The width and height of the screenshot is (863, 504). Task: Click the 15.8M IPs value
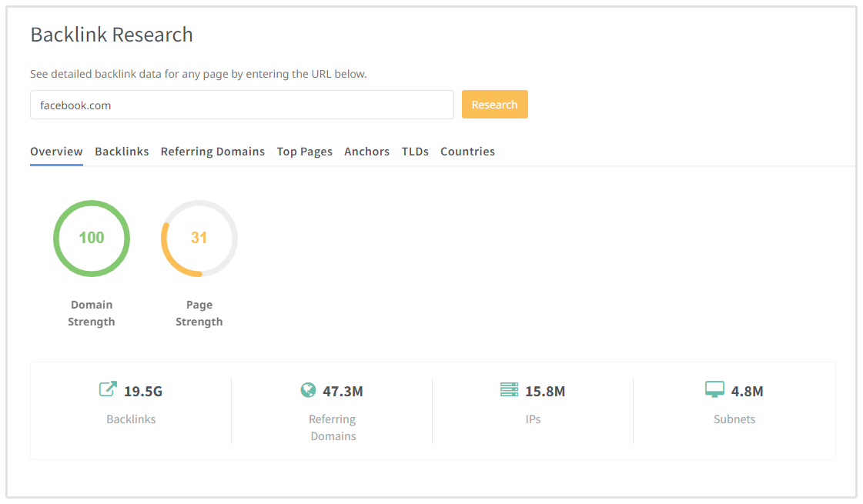[x=545, y=392]
